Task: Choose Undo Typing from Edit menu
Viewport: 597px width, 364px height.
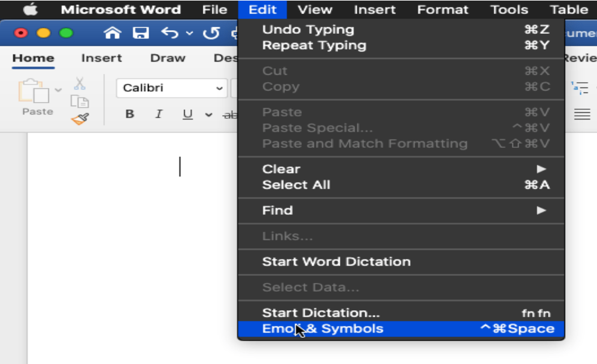Action: [401, 30]
